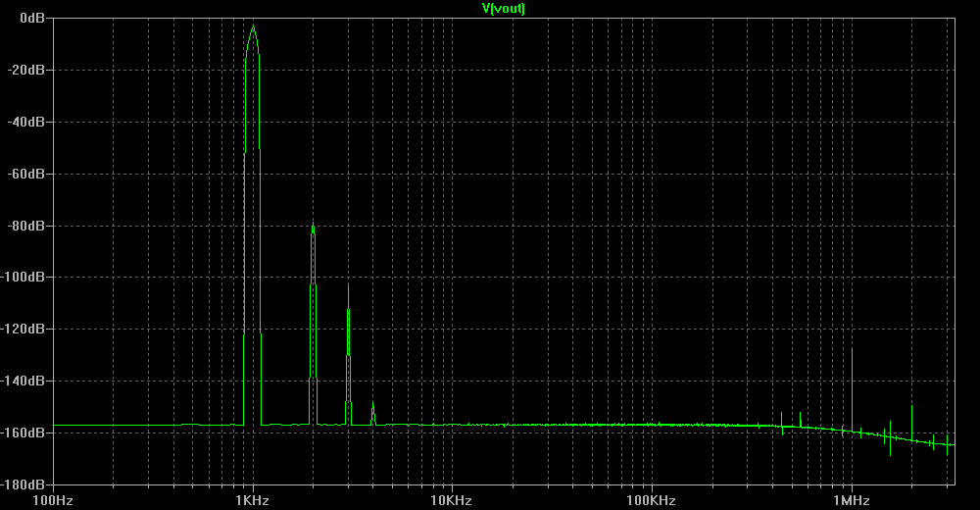The width and height of the screenshot is (980, 510).
Task: Click the -60dB axis label
Action: point(26,174)
